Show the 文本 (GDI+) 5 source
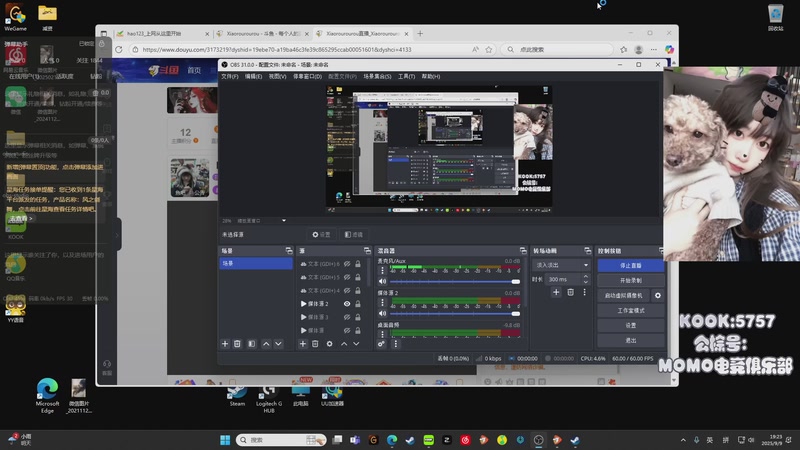The width and height of the screenshot is (800, 450). [x=347, y=277]
